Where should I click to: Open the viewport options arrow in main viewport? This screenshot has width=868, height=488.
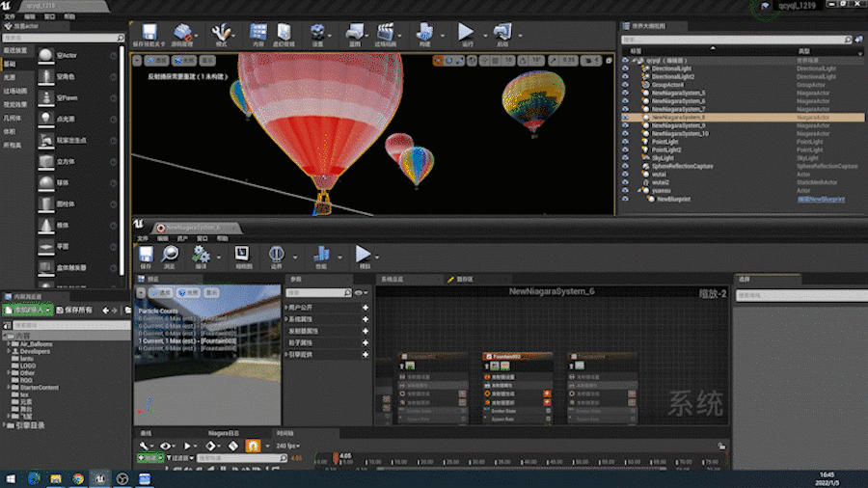tap(137, 61)
